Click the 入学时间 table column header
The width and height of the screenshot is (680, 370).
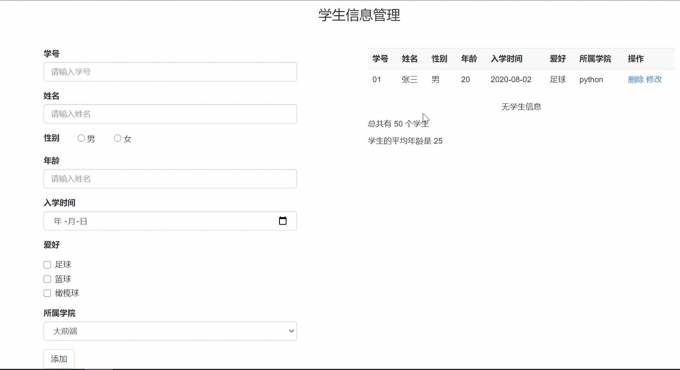(506, 59)
